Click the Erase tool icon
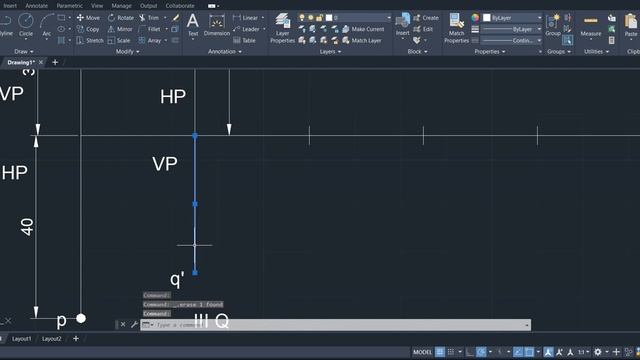The height and width of the screenshot is (360, 640). click(176, 18)
